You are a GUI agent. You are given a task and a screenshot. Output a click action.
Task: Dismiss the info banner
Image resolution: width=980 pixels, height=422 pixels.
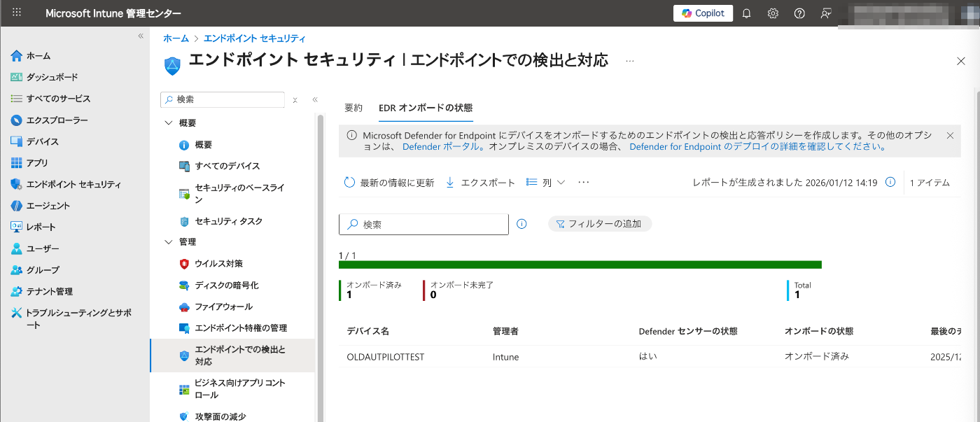(950, 135)
